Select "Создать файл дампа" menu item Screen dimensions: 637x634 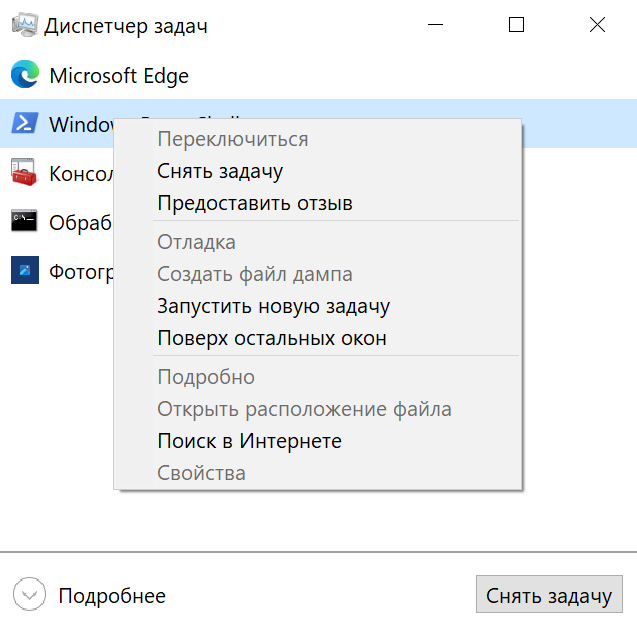point(255,274)
